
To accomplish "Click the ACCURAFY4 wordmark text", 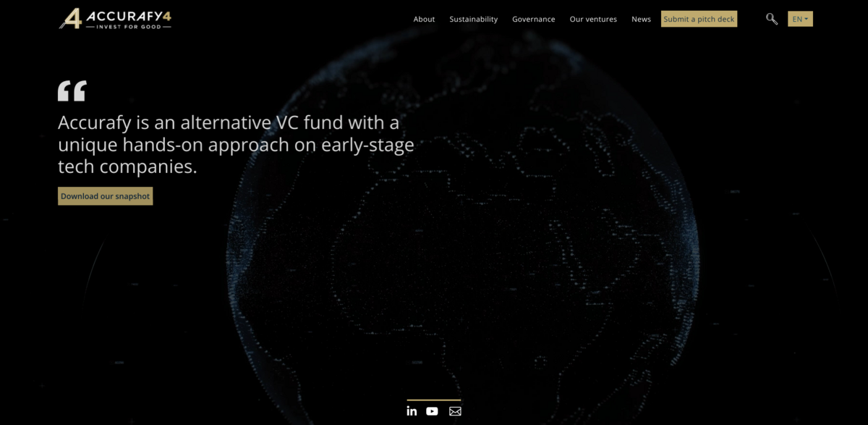I will pyautogui.click(x=128, y=14).
